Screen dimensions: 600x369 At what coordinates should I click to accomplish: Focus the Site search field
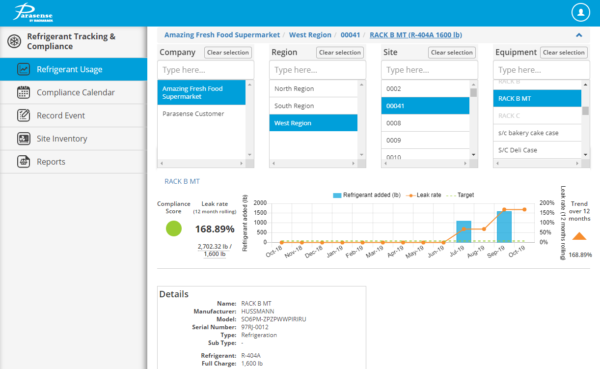(x=429, y=70)
